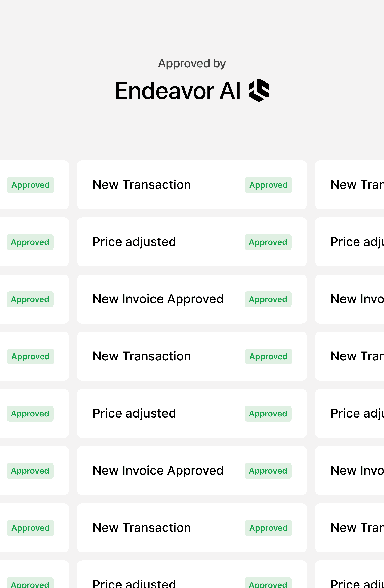384x588 pixels.
Task: Click Approved badge on first center Price adjusted card
Action: 268,242
